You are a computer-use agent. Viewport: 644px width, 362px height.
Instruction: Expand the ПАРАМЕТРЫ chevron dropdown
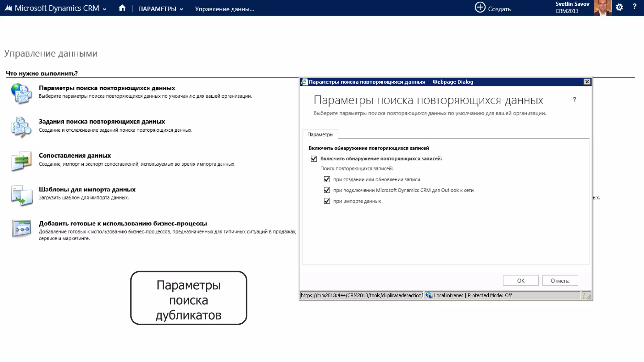coord(181,9)
